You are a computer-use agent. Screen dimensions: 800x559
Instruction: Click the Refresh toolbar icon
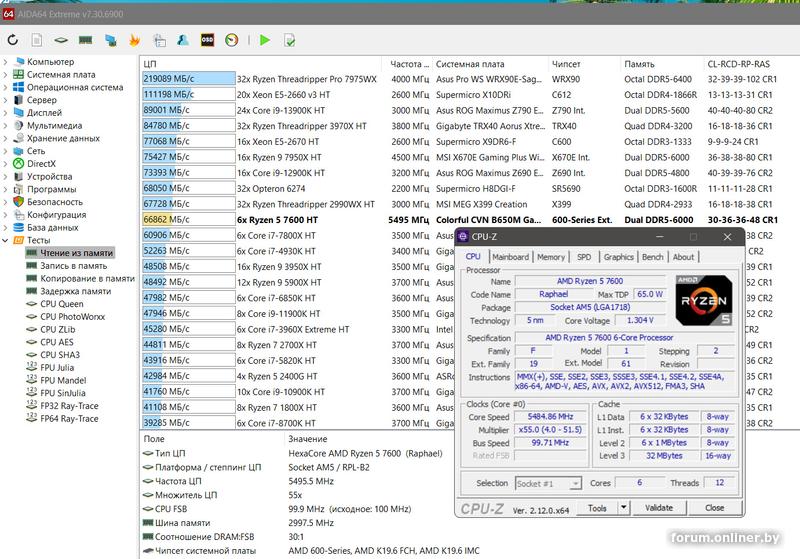click(13, 40)
